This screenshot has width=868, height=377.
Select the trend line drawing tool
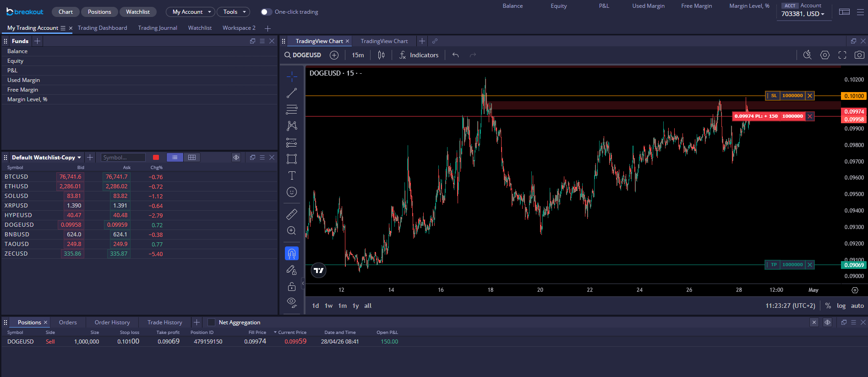pos(292,93)
